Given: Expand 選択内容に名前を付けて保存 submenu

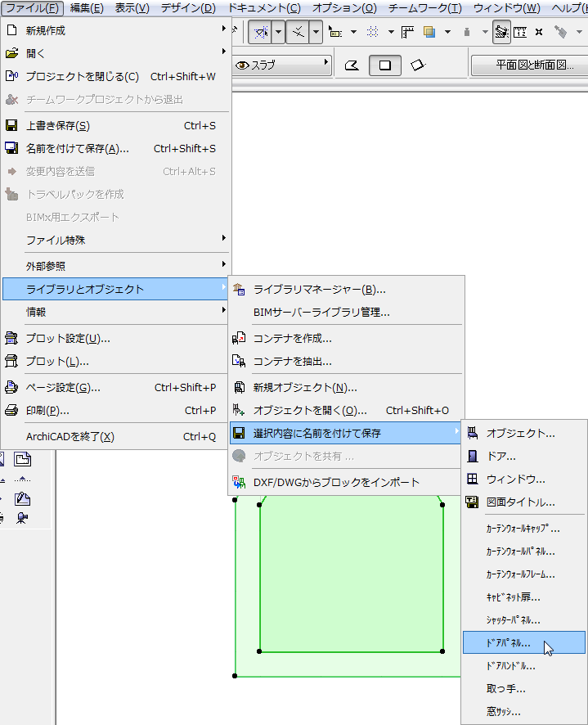Looking at the screenshot, I should click(346, 433).
